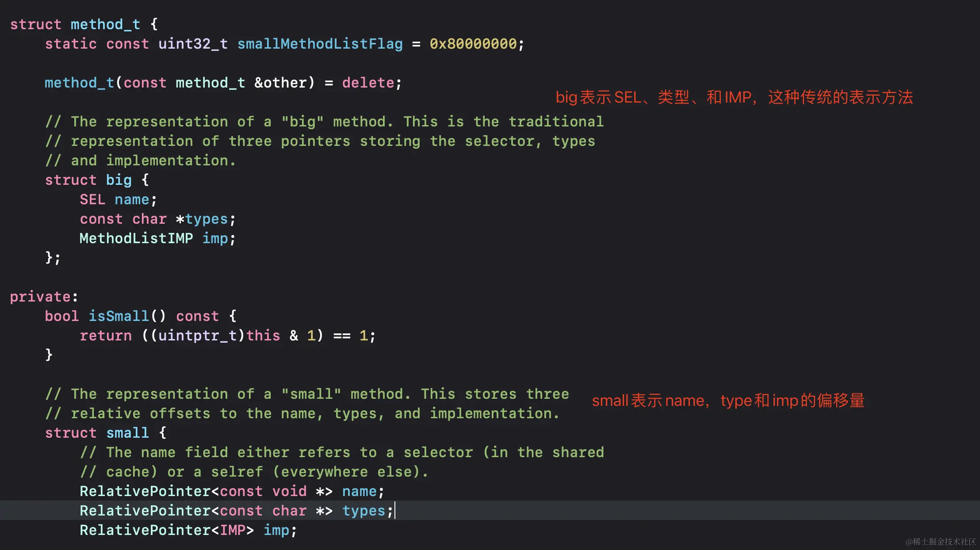
Task: Click struct name big
Action: (119, 180)
